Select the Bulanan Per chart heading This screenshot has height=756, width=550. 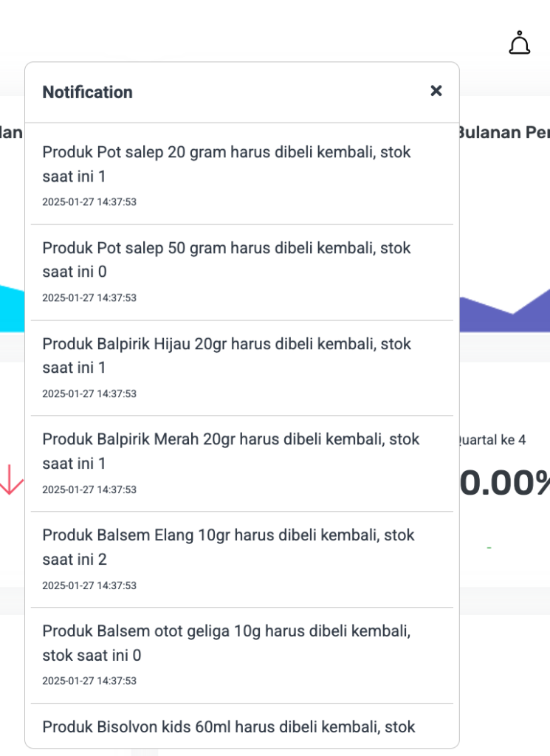click(504, 133)
